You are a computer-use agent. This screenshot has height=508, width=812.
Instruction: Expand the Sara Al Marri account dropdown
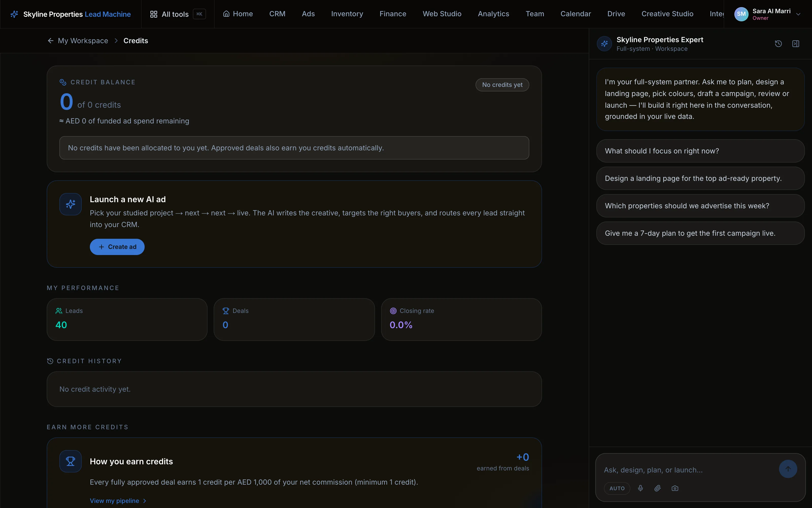pos(798,14)
